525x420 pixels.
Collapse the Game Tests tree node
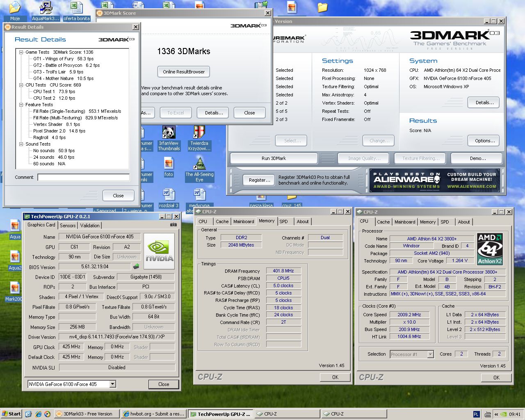click(x=21, y=52)
